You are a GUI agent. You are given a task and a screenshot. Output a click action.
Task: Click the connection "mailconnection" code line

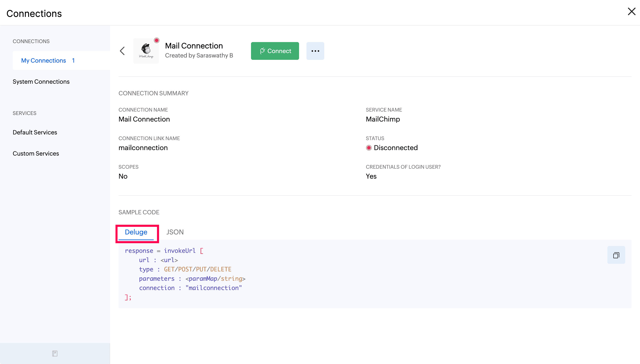[x=190, y=288]
